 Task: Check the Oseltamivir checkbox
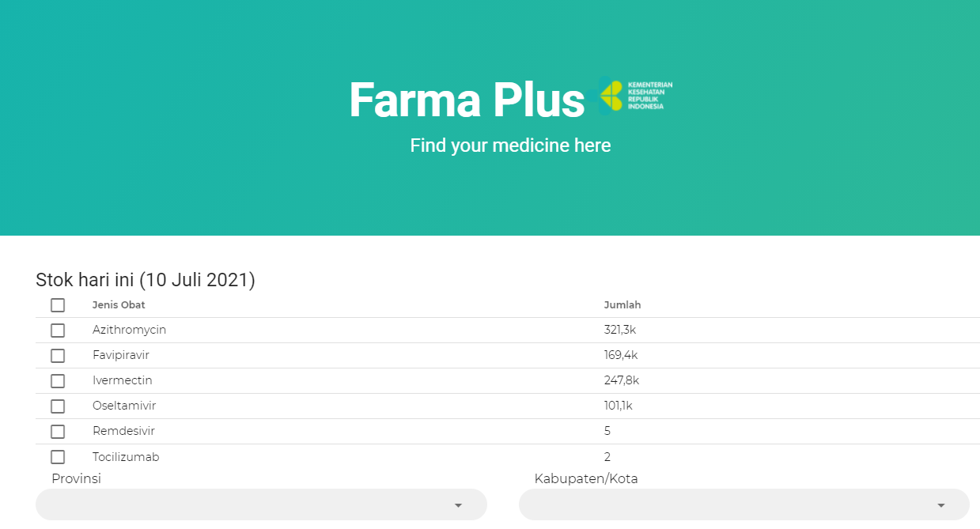click(x=57, y=406)
